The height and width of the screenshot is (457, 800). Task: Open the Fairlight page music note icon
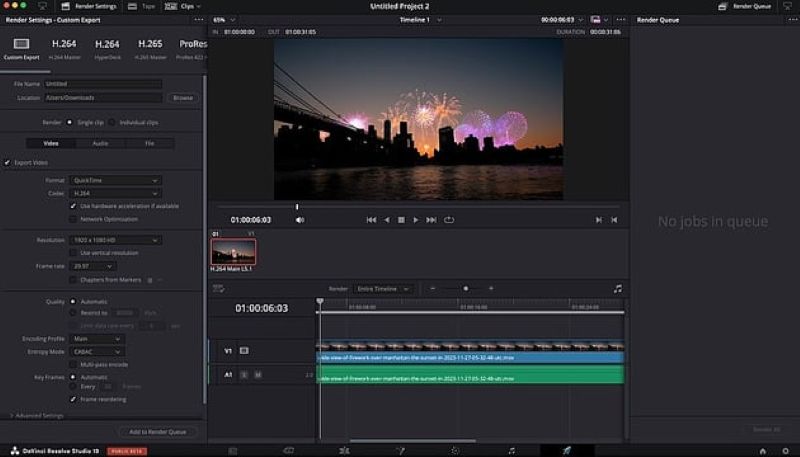[511, 450]
